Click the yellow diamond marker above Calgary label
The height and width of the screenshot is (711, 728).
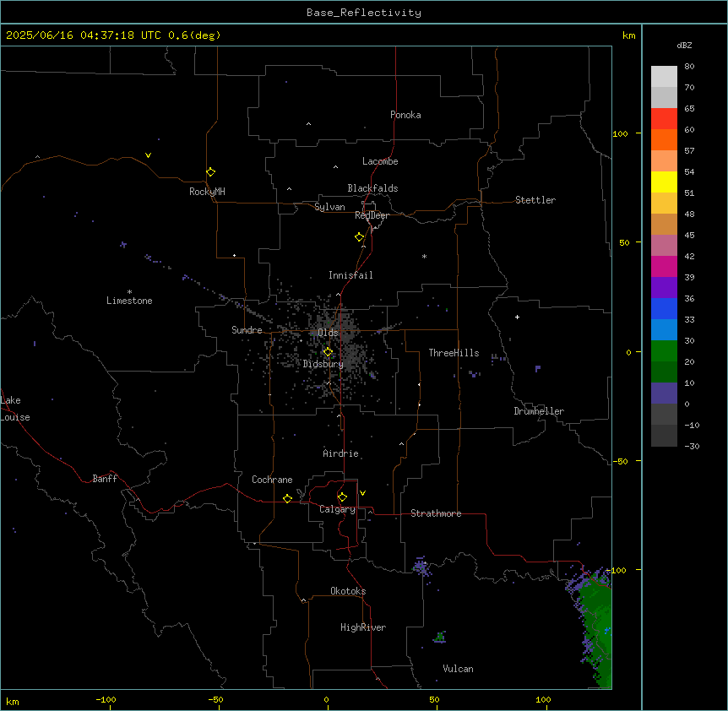click(x=342, y=497)
